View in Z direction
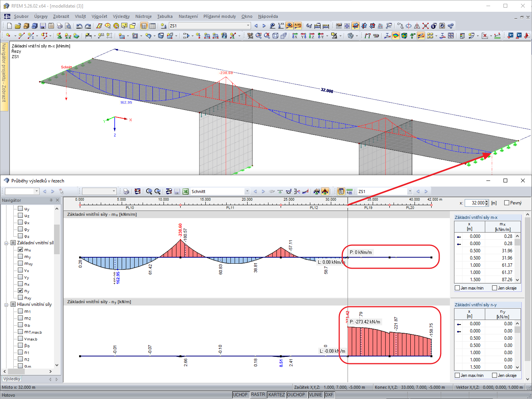 (312, 36)
